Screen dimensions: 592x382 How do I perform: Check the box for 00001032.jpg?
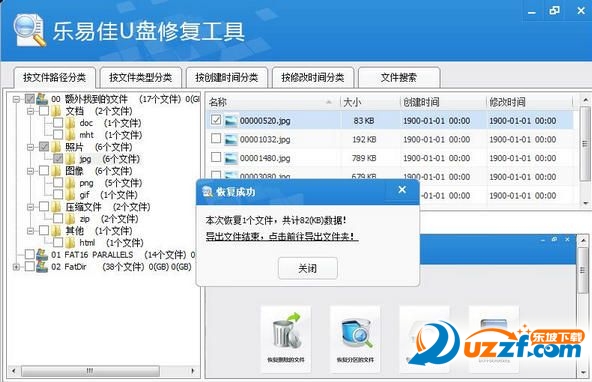(x=216, y=139)
